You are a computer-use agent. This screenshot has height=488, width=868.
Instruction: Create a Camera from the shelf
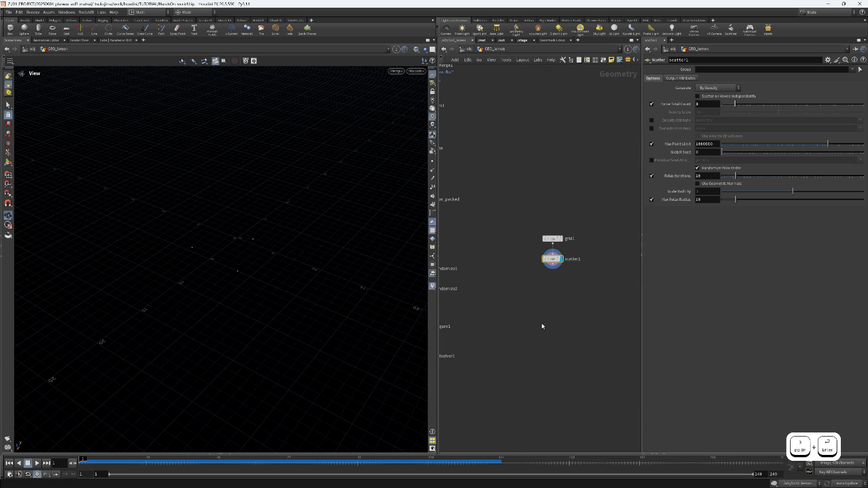pyautogui.click(x=446, y=29)
